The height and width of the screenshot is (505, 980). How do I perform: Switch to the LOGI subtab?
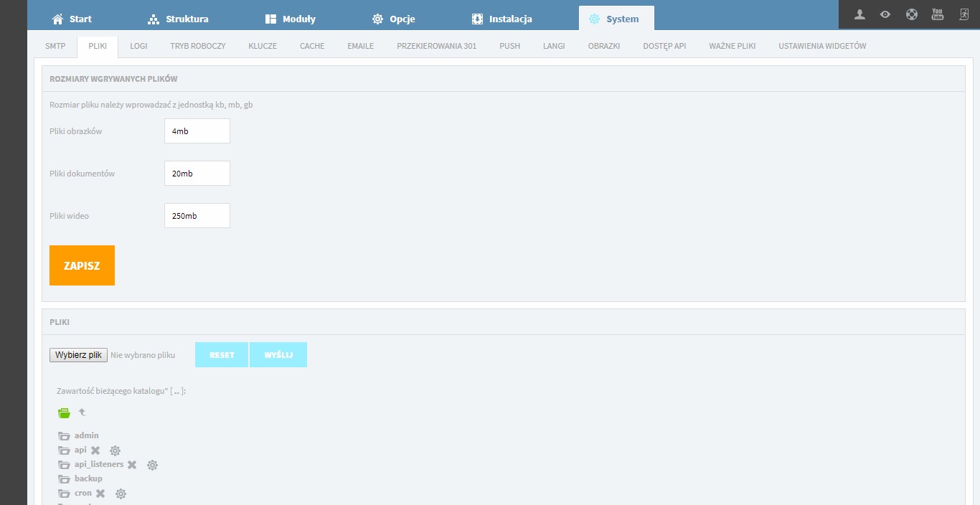click(x=138, y=46)
